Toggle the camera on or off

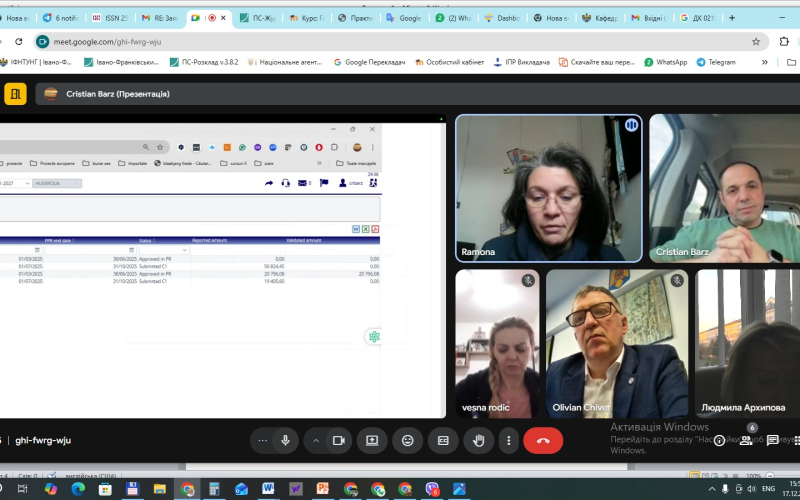(x=338, y=440)
